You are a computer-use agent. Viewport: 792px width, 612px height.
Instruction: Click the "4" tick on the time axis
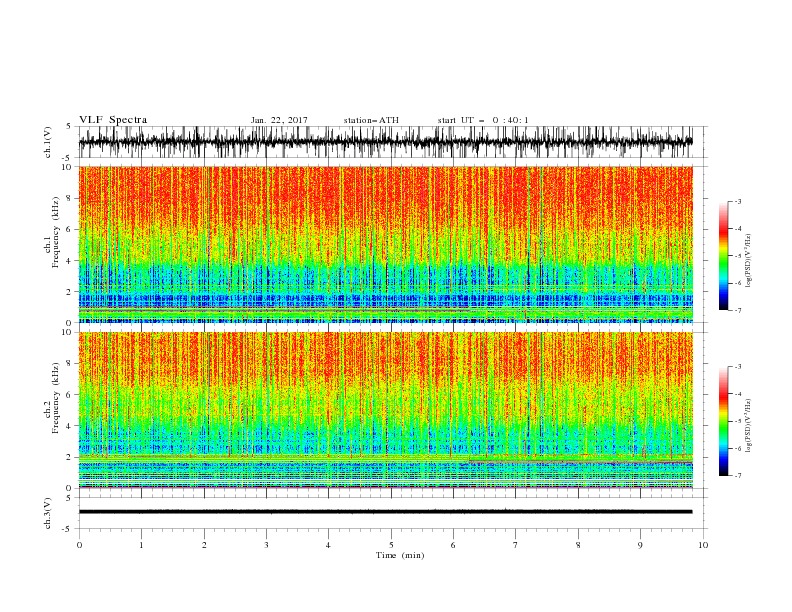point(329,545)
